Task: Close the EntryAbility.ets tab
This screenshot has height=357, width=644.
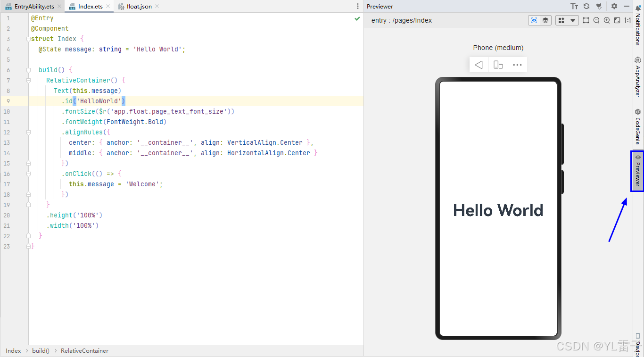Action: 58,6
